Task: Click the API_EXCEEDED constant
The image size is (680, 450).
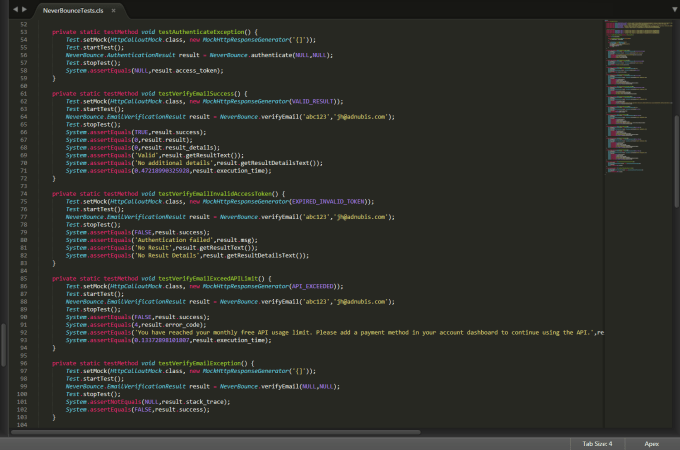Action: point(313,287)
